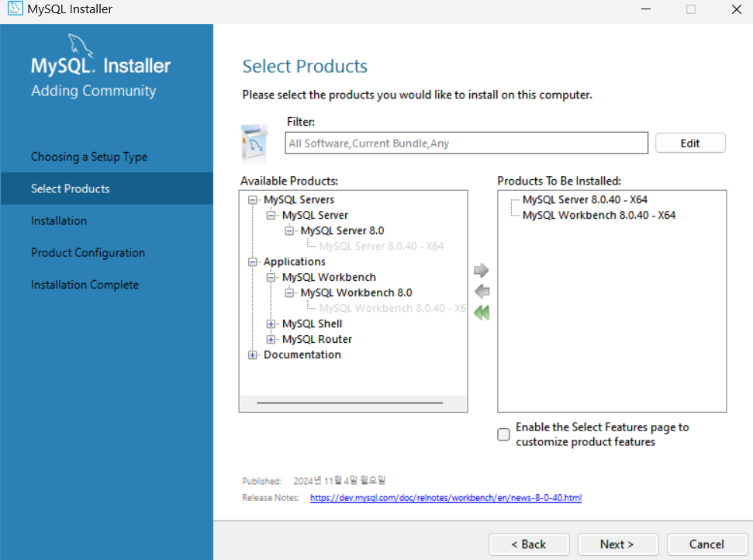
Task: Minimize the MySQL Installer window
Action: (x=646, y=9)
